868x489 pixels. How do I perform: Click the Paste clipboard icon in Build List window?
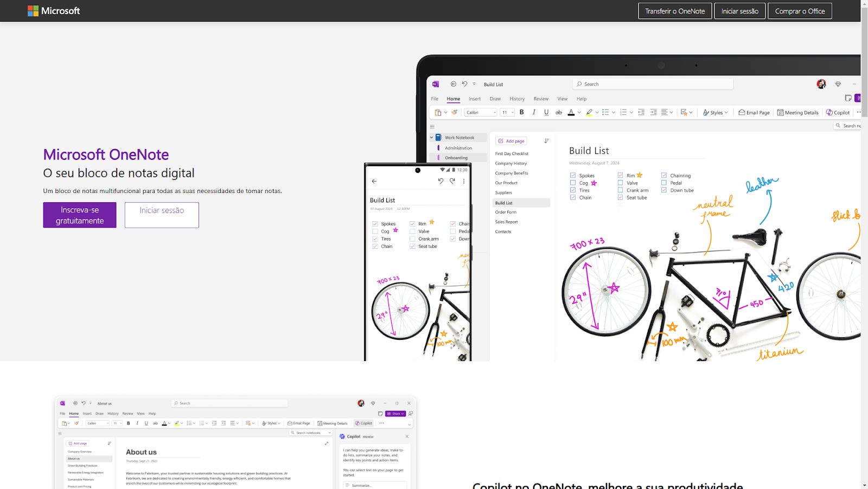click(x=438, y=113)
